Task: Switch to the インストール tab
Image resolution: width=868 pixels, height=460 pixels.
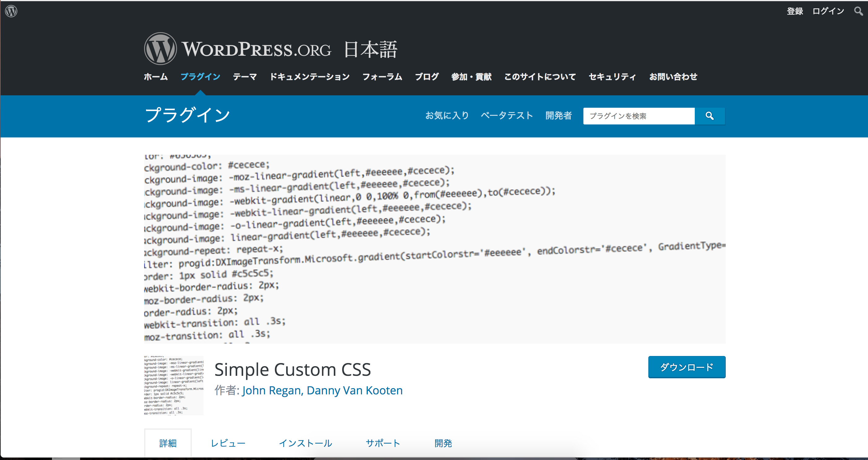Action: pos(306,443)
